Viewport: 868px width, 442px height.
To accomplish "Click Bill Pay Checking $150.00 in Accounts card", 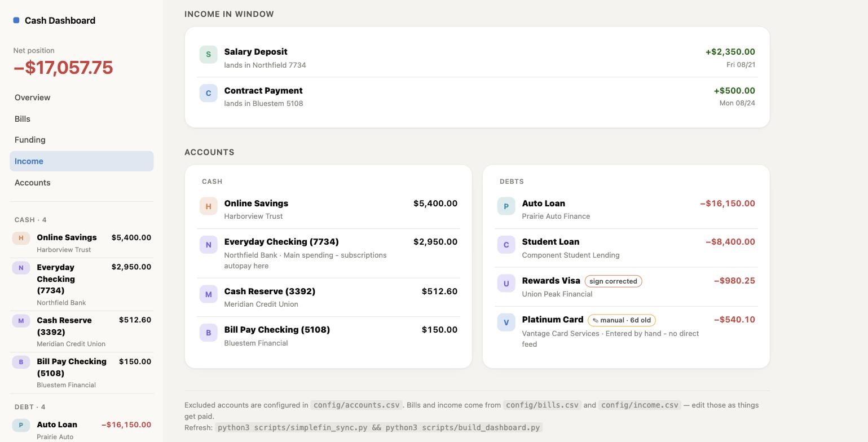I will (439, 330).
